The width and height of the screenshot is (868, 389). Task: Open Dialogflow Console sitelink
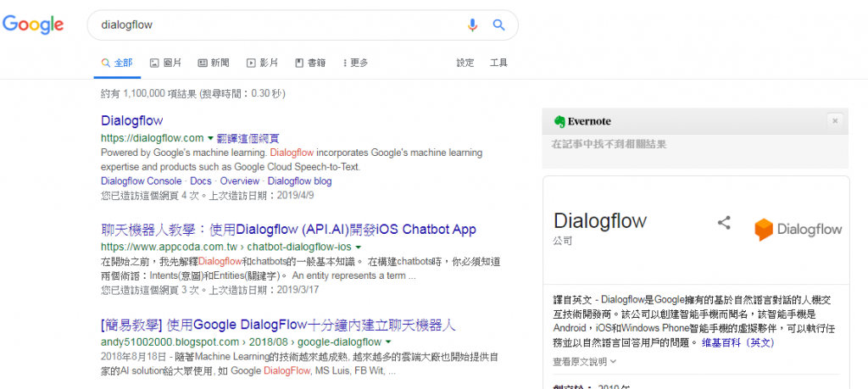point(142,181)
